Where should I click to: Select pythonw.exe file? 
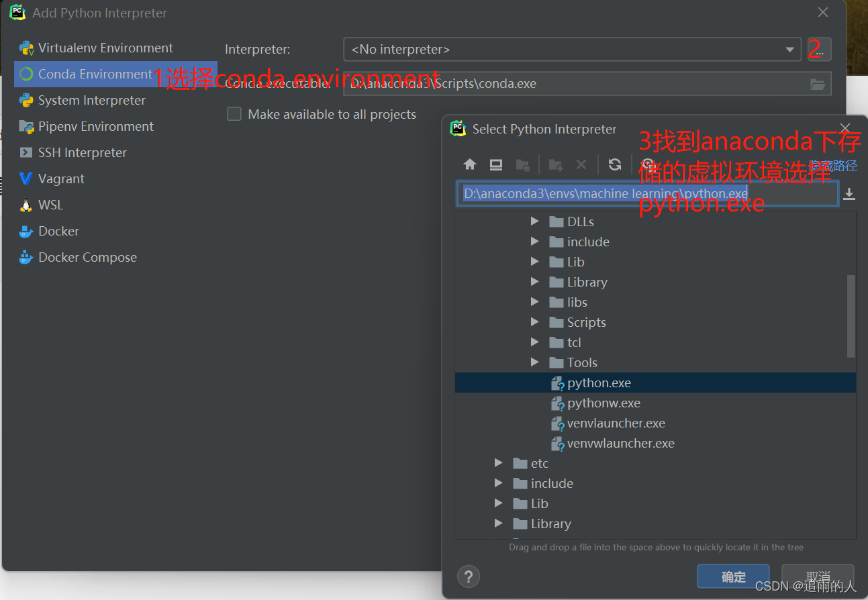click(x=655, y=403)
